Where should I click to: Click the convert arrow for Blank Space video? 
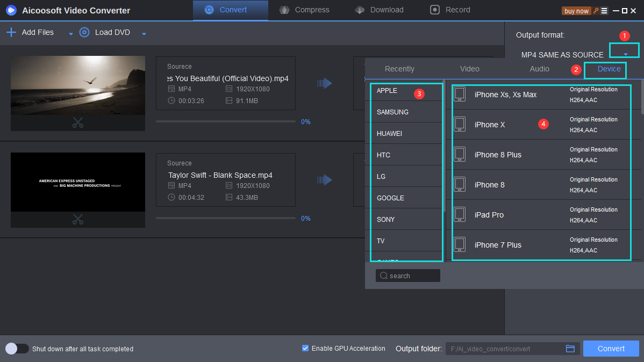coord(325,180)
